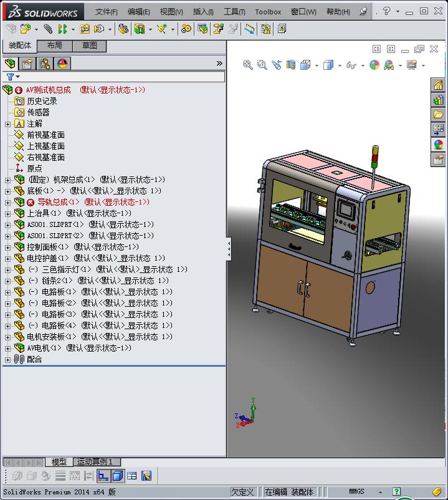Image resolution: width=448 pixels, height=500 pixels.
Task: Expand the 注解 annotations node
Action: (7, 124)
